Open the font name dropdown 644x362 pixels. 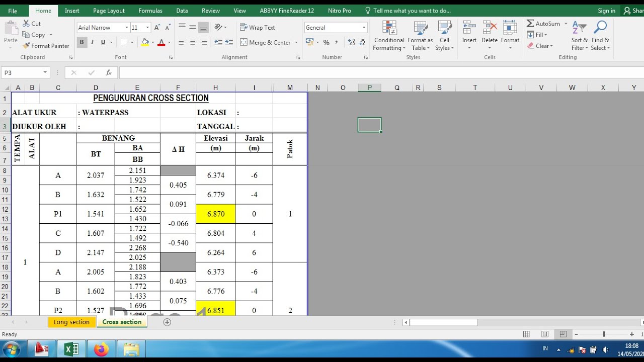tap(127, 28)
